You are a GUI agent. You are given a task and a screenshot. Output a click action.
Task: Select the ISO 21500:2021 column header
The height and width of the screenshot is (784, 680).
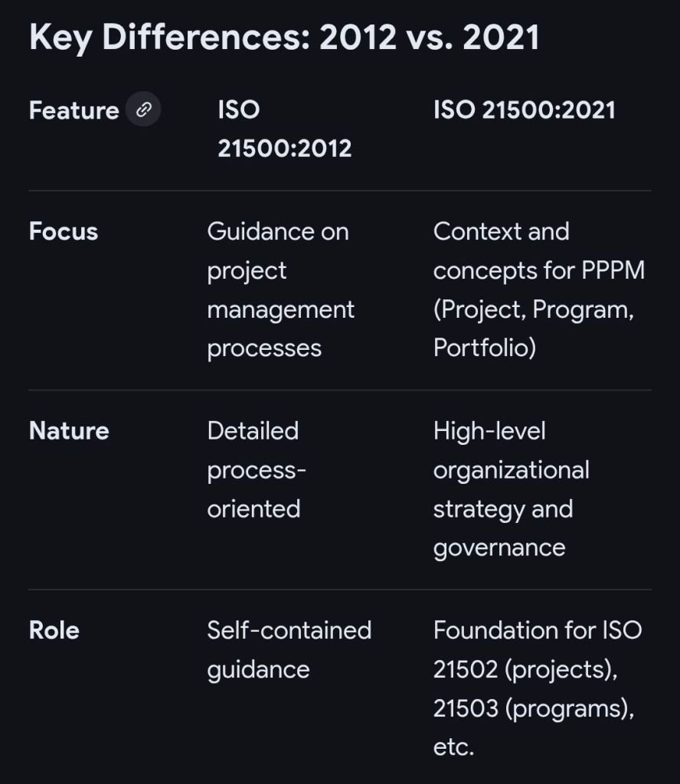point(524,109)
